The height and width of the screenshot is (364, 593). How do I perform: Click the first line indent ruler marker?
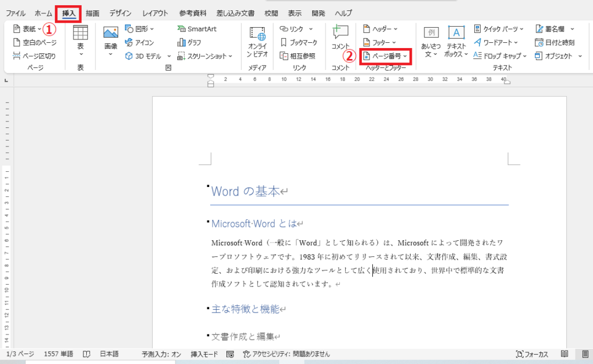[211, 76]
